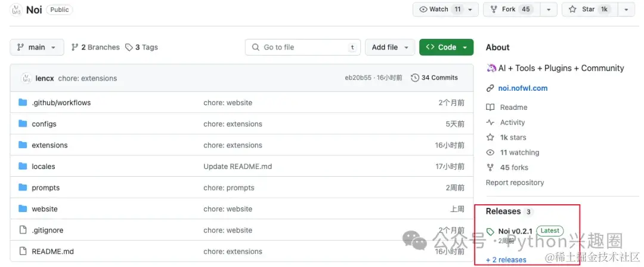Viewport: 644px width, 267px height.
Task: Click the magnifier icon in Go to file
Action: pos(255,47)
